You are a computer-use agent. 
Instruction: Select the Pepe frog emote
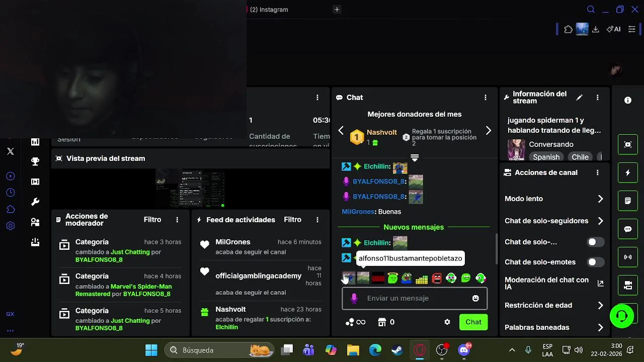[x=407, y=278]
